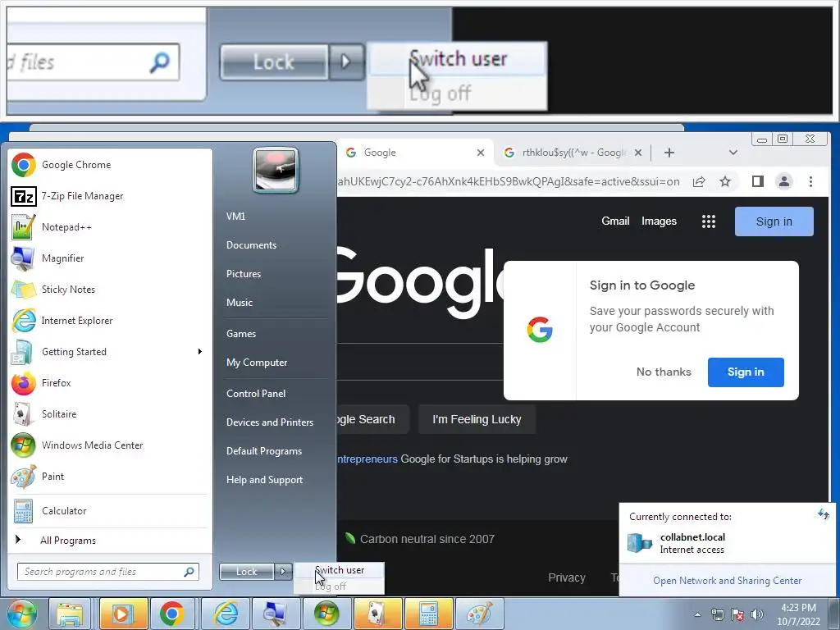Launch 7-Zip File Manager
Image resolution: width=840 pixels, height=630 pixels.
pyautogui.click(x=109, y=196)
